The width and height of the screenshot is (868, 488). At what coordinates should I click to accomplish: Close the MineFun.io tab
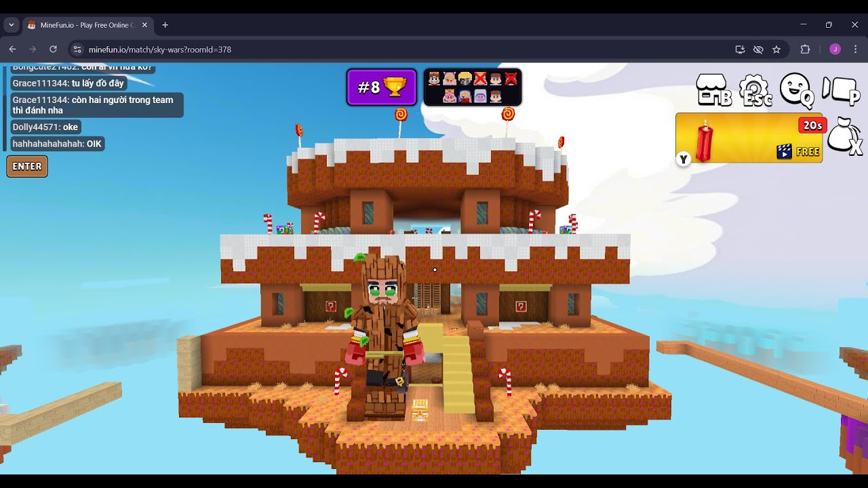tap(144, 25)
